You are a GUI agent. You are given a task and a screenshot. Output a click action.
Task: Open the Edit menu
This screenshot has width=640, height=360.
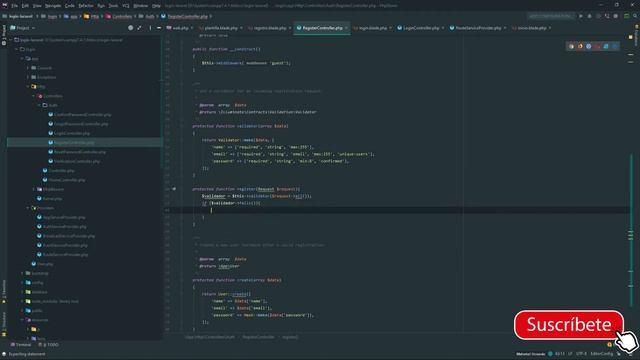pos(25,6)
